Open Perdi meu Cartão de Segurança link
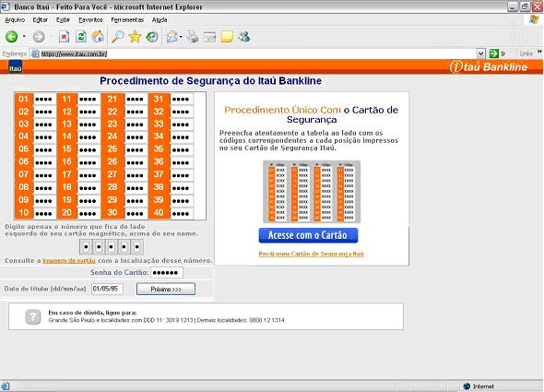The height and width of the screenshot is (392, 544). (x=311, y=254)
